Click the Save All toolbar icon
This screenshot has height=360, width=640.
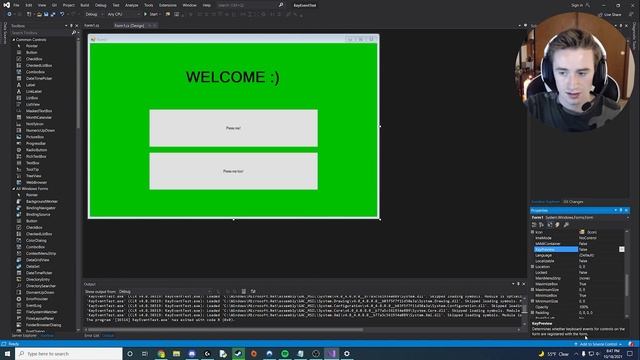point(53,14)
